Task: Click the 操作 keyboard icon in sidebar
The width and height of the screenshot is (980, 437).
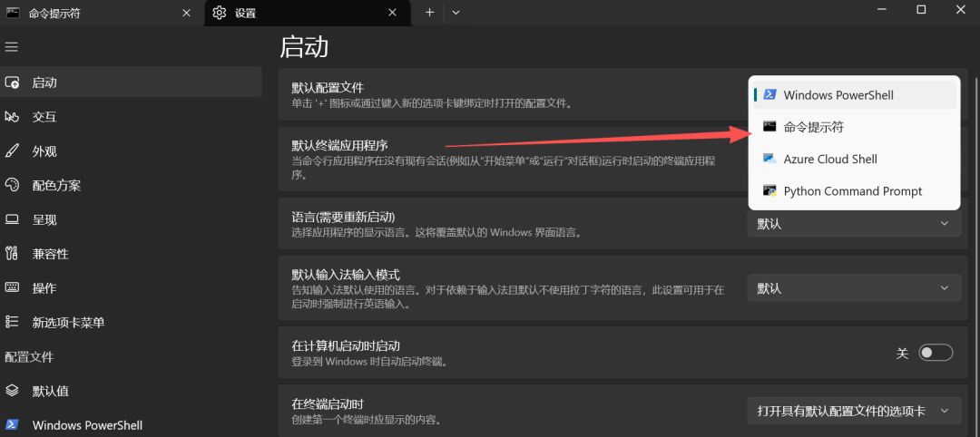Action: (13, 287)
